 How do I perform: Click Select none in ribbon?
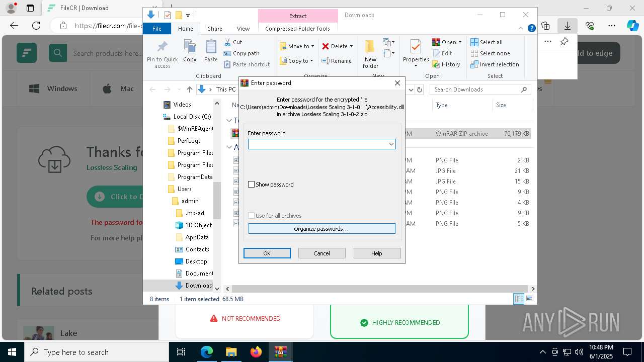490,53
